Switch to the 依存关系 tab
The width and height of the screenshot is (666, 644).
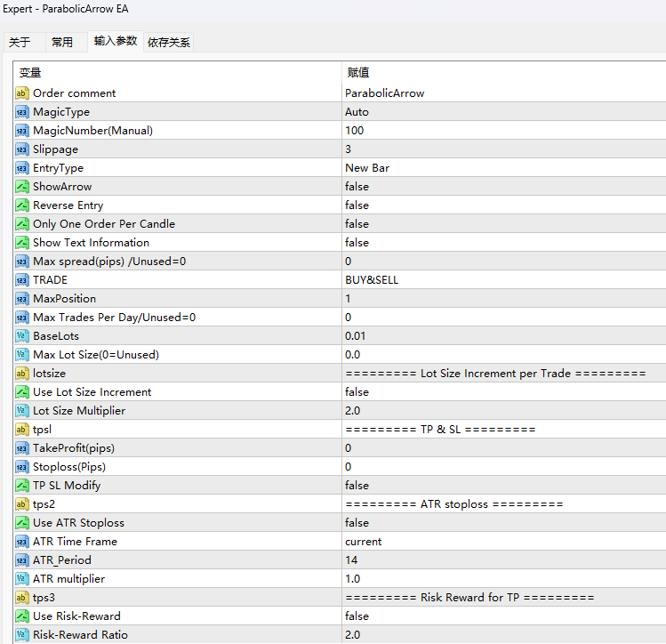pos(169,42)
